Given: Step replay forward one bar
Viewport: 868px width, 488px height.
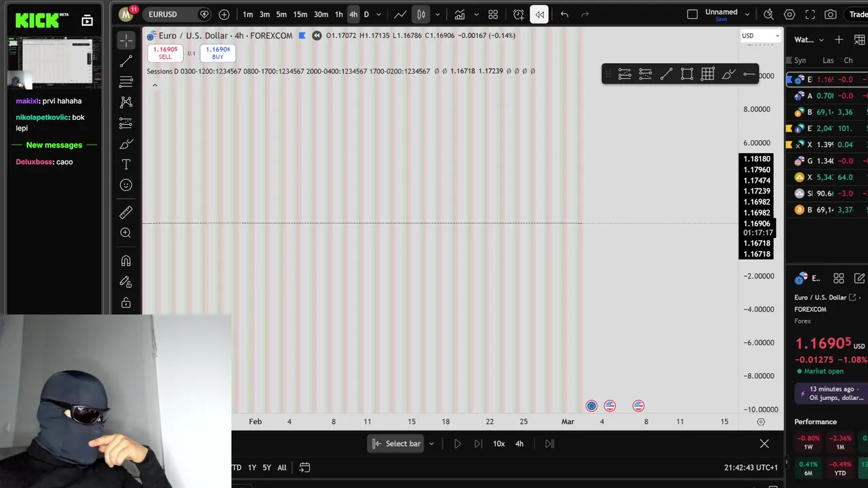Looking at the screenshot, I should [478, 444].
